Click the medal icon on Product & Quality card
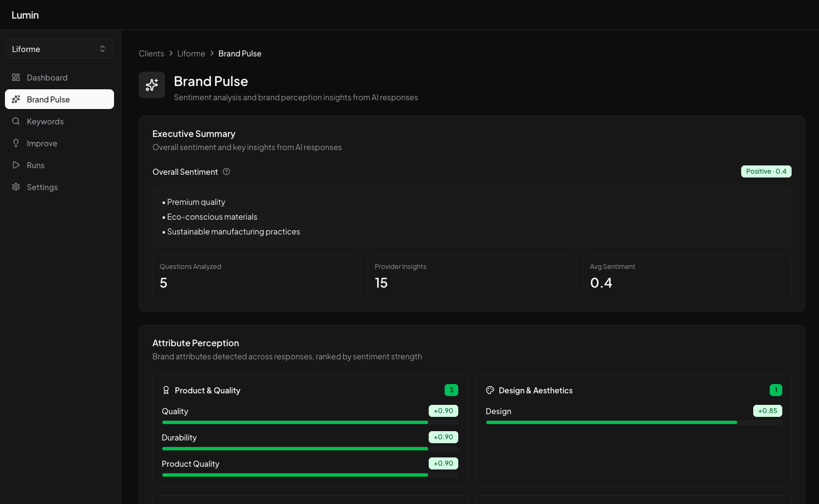Viewport: 819px width, 504px height. pos(166,390)
